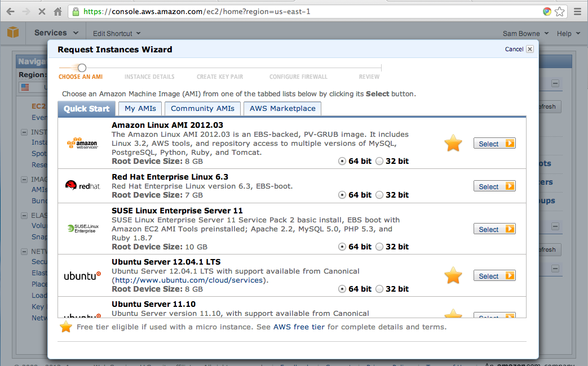Screen dimensions: 588x366
Task: Switch to the Community AMIs tab
Action: click(x=202, y=109)
